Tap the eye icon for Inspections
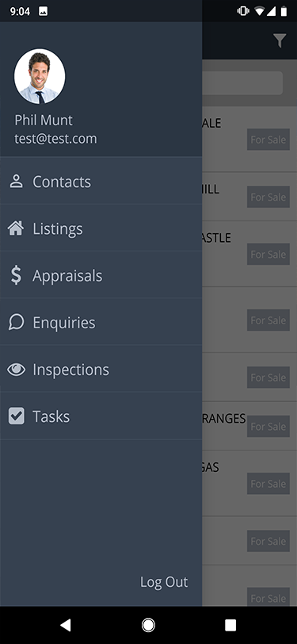Image resolution: width=297 pixels, height=644 pixels. [x=16, y=370]
